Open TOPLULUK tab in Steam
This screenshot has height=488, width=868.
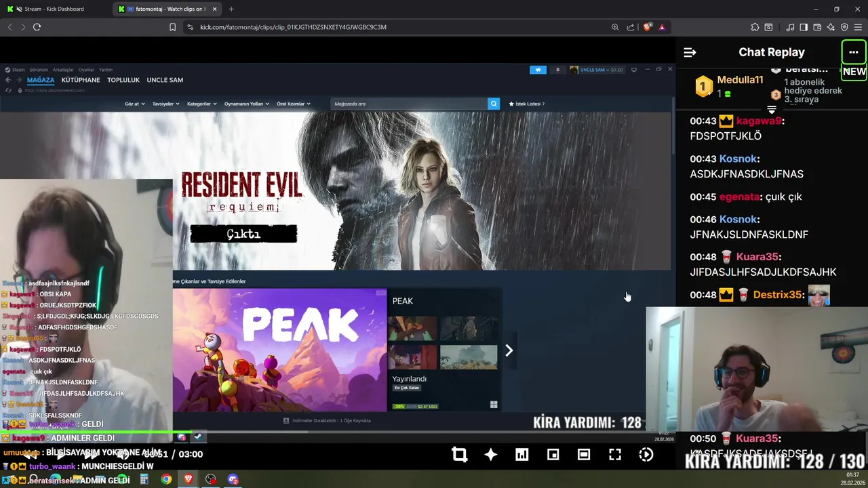[123, 80]
